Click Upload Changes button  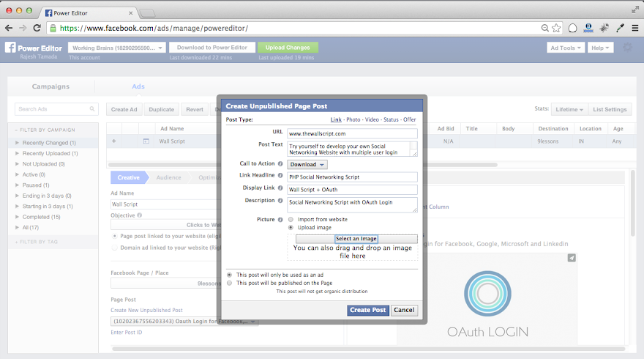point(288,48)
